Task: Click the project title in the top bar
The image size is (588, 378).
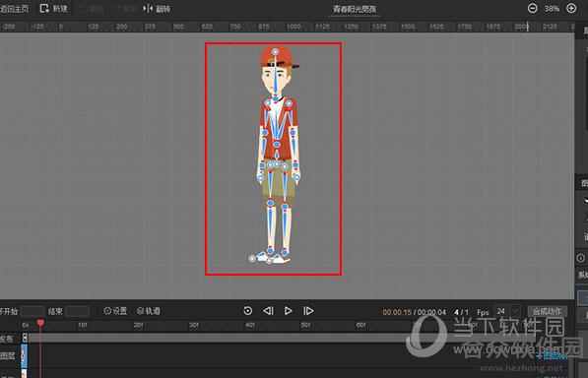Action: [355, 9]
